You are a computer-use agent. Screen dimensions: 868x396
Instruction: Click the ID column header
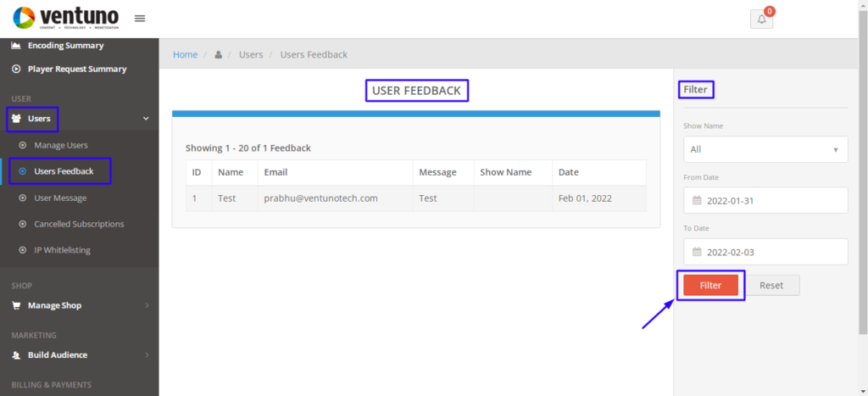(x=197, y=172)
